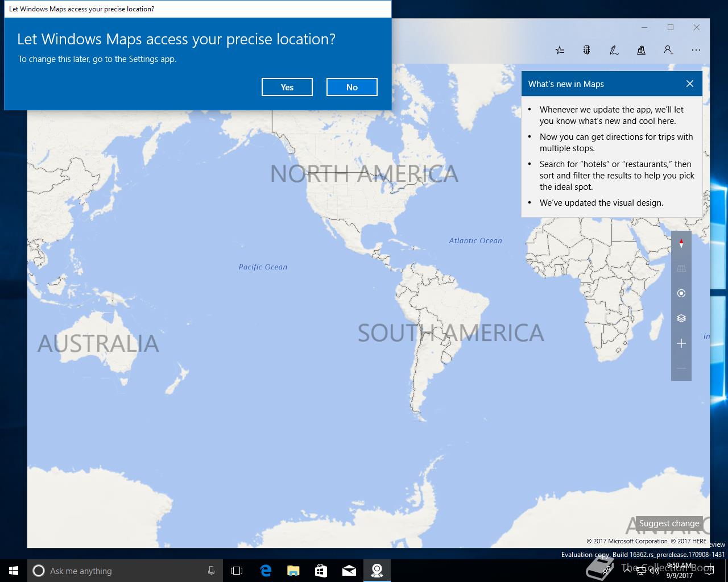Open the See more ellipsis menu
This screenshot has height=582, width=728.
pyautogui.click(x=696, y=50)
